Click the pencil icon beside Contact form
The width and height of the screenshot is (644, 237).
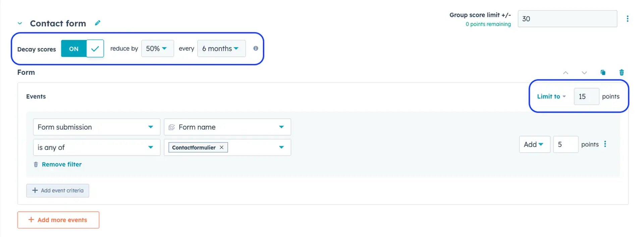tap(98, 23)
